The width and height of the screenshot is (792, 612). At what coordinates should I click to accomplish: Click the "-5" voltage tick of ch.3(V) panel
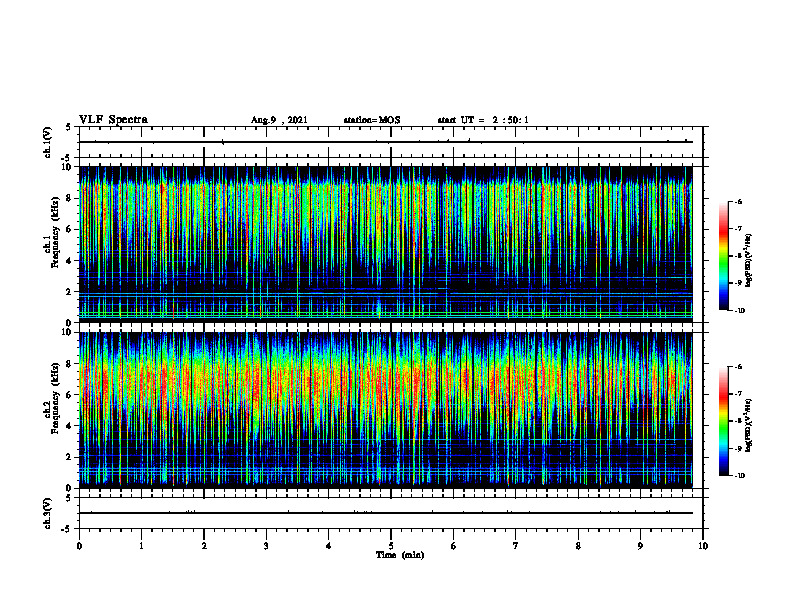click(x=67, y=529)
